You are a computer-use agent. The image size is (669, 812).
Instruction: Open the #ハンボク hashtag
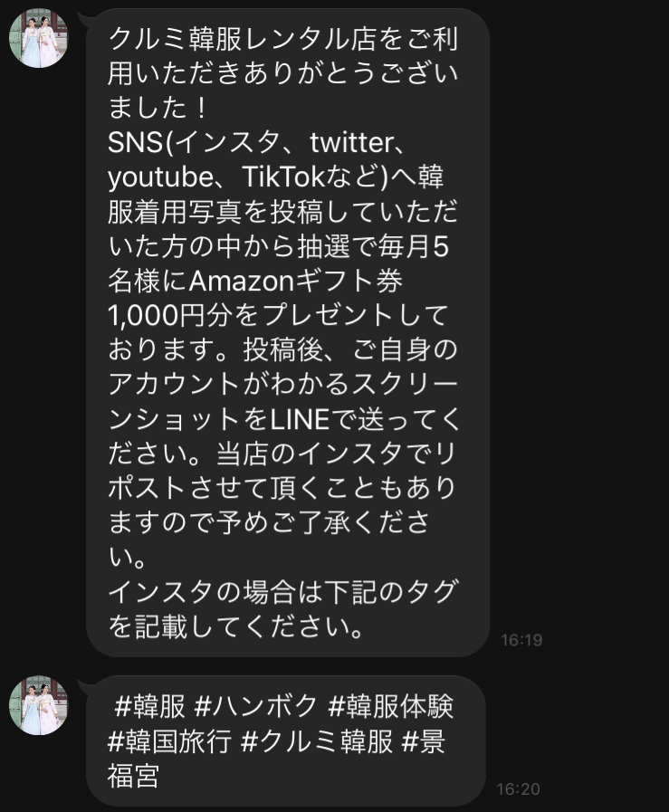tap(255, 707)
